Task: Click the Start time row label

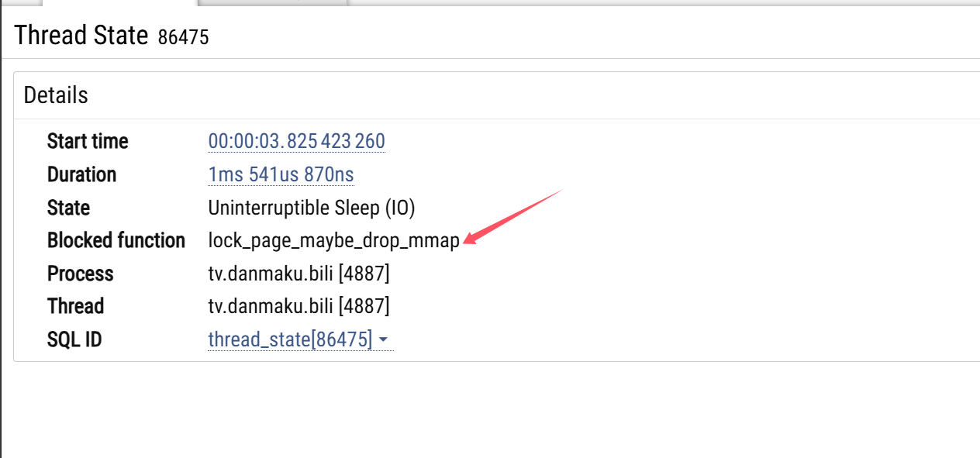Action: click(x=88, y=141)
